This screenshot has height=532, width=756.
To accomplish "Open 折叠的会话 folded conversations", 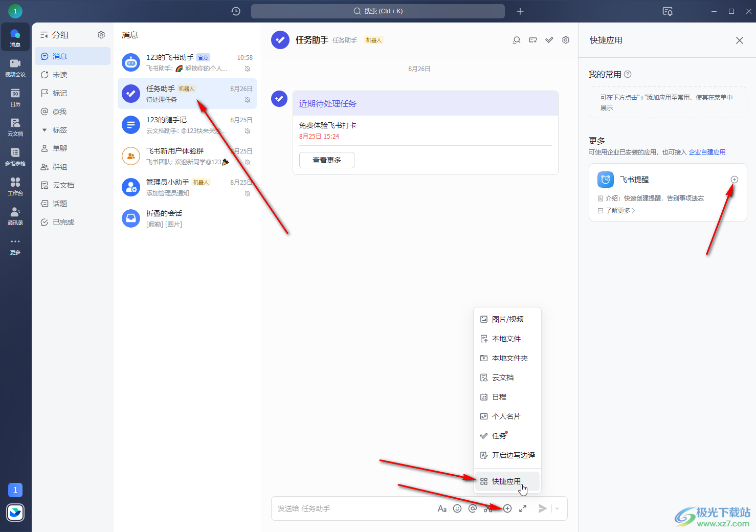I will click(187, 218).
